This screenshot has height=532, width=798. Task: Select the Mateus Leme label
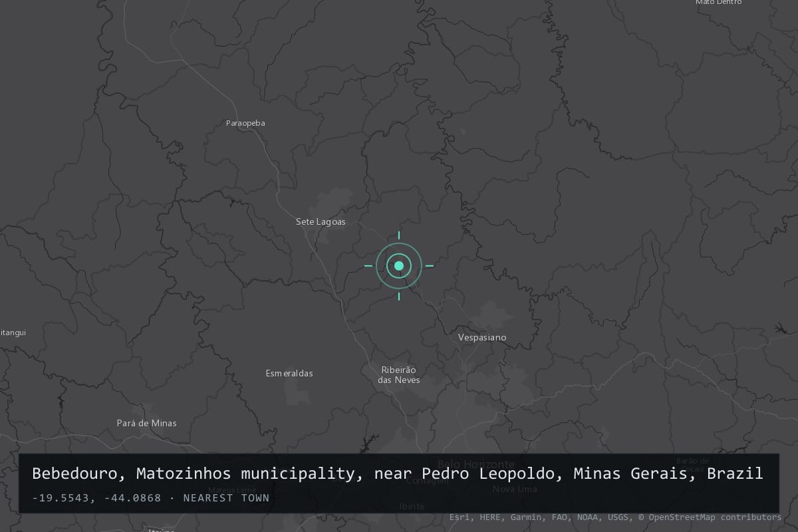click(231, 490)
